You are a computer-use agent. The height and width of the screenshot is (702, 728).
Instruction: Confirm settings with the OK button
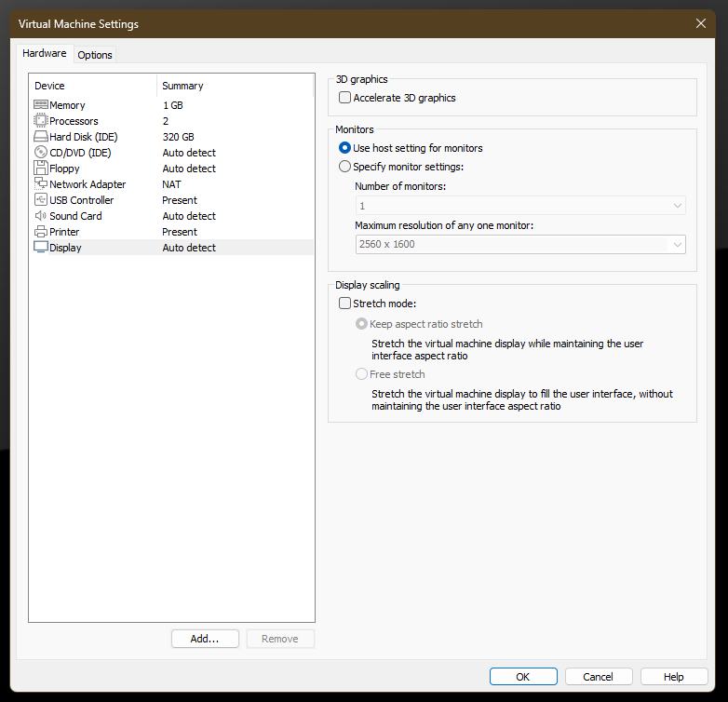(x=523, y=677)
